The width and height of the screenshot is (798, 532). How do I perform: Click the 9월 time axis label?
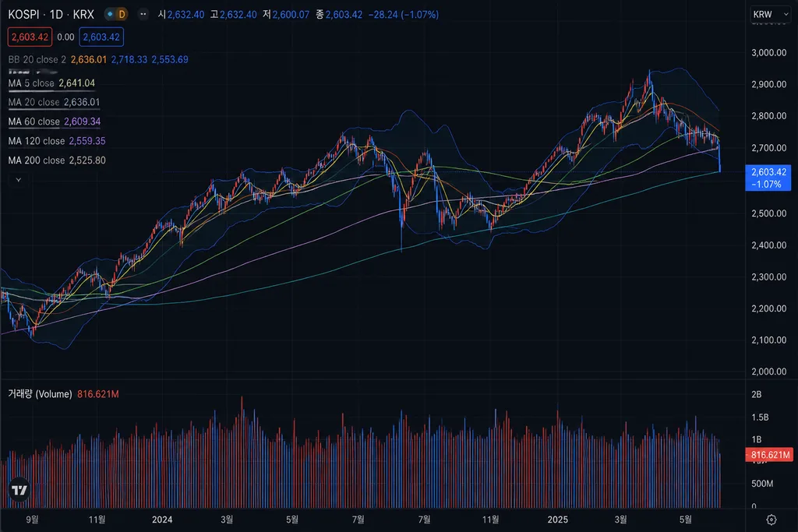(x=32, y=520)
